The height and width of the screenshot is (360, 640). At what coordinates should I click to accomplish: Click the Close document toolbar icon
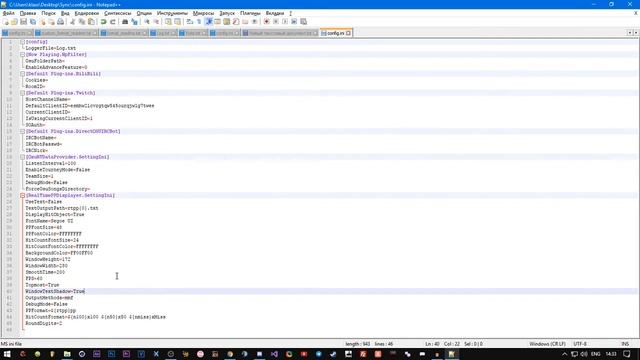42,22
